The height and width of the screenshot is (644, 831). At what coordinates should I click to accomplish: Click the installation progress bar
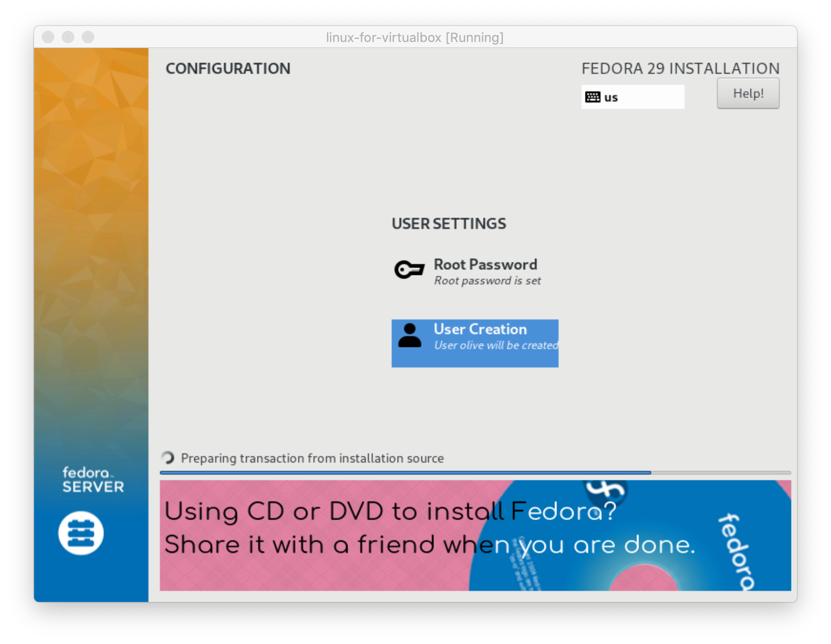tap(475, 472)
